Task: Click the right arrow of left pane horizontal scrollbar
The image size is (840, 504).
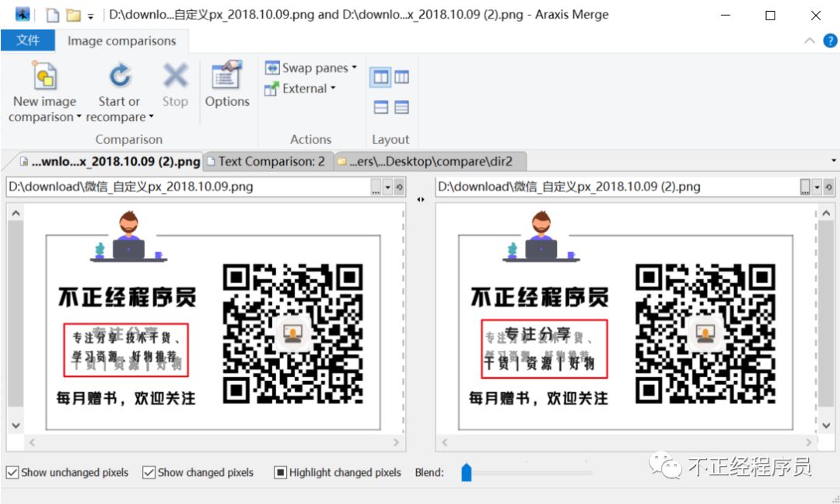Action: 396,443
